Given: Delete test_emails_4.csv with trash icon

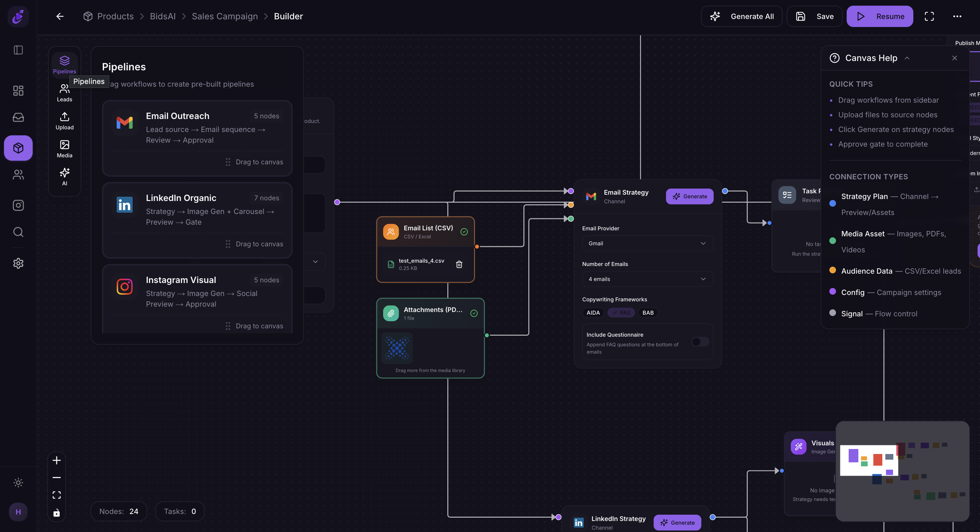Looking at the screenshot, I should [x=459, y=264].
